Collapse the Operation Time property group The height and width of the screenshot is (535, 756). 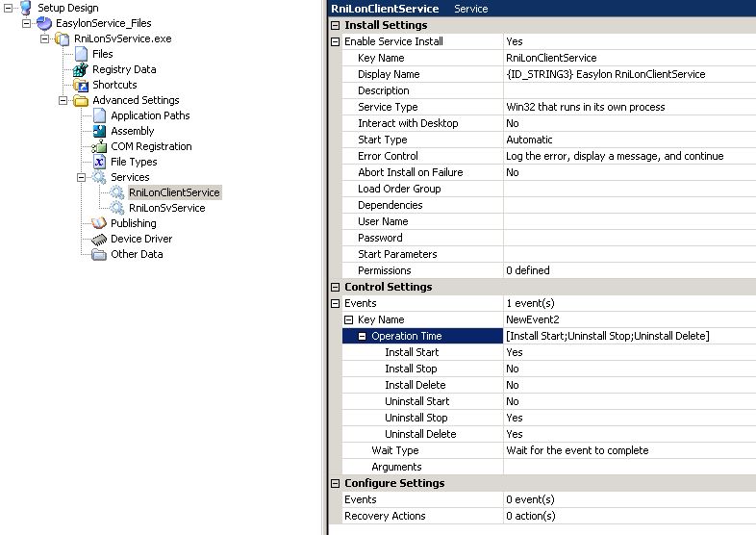363,336
